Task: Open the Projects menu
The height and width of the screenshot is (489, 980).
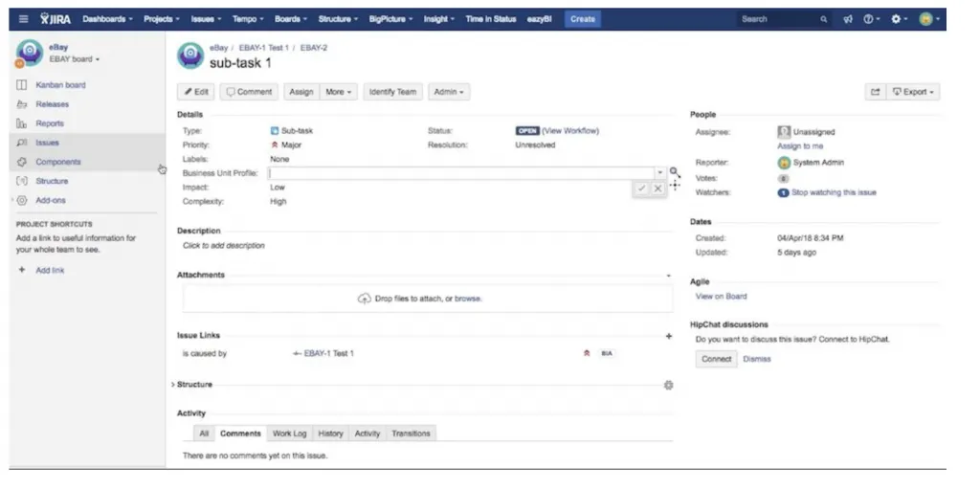Action: click(161, 19)
